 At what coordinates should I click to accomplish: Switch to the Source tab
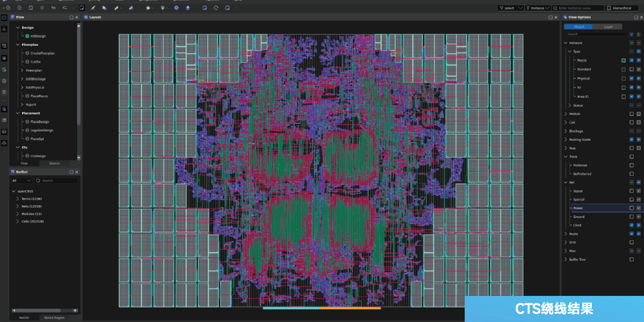[54, 163]
